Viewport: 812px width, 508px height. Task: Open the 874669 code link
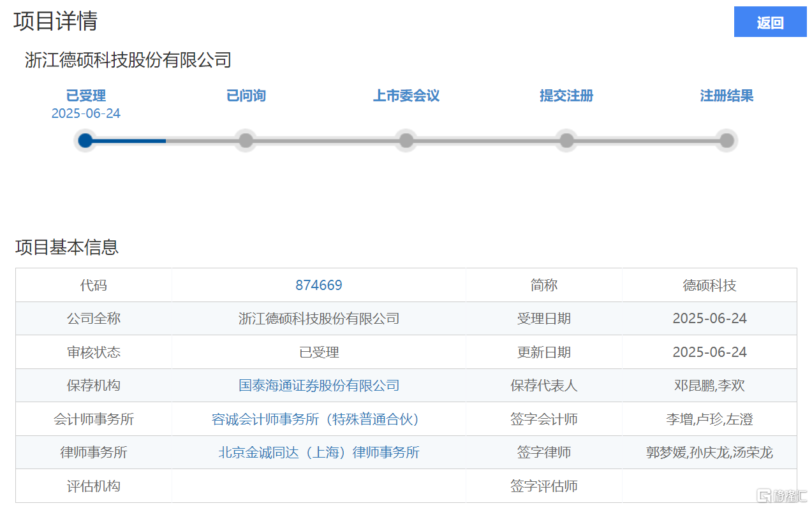pos(319,285)
